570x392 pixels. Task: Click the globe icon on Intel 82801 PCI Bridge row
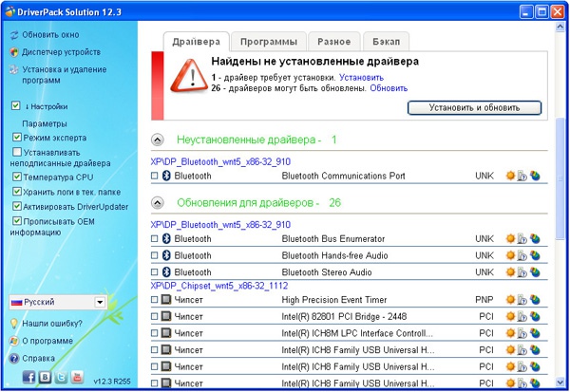pyautogui.click(x=535, y=316)
